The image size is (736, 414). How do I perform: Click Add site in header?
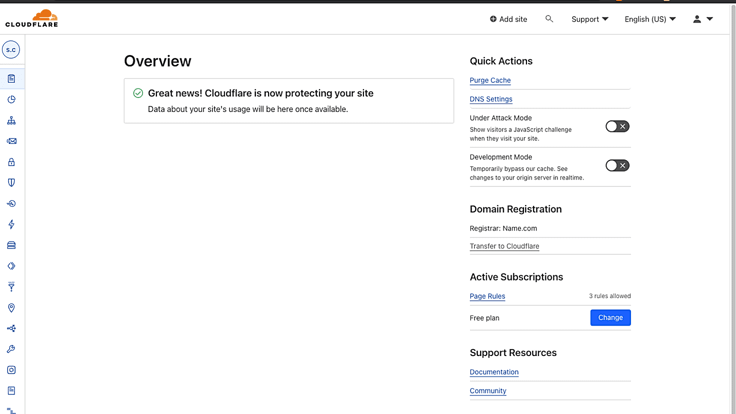pos(508,19)
